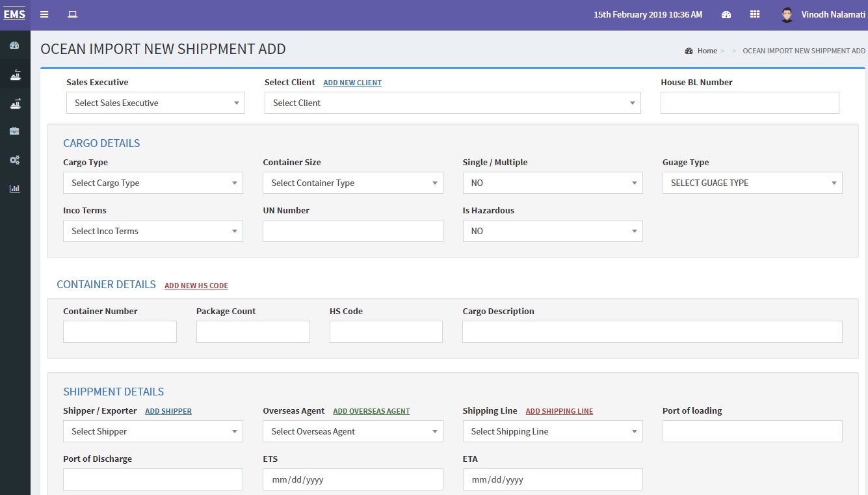Toggle the sidebar with the hamburger menu icon

tap(44, 14)
